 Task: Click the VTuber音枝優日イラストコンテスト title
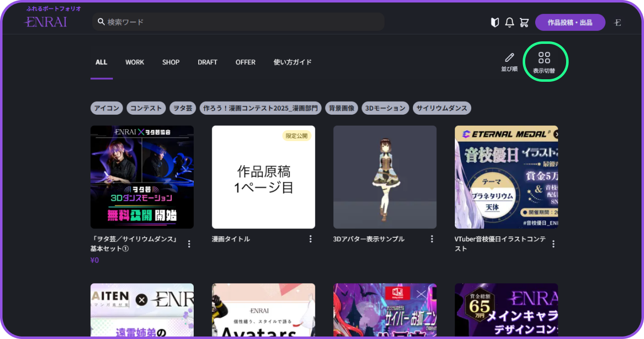point(500,244)
